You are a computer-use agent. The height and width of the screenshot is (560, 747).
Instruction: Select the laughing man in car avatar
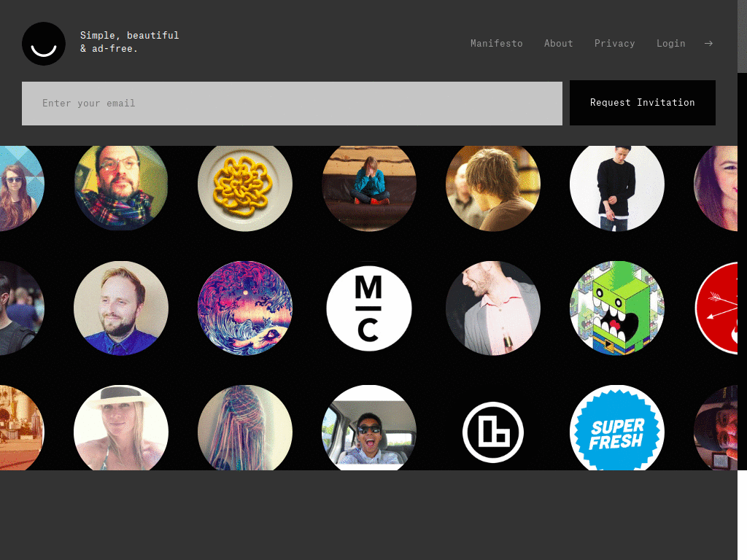point(368,428)
